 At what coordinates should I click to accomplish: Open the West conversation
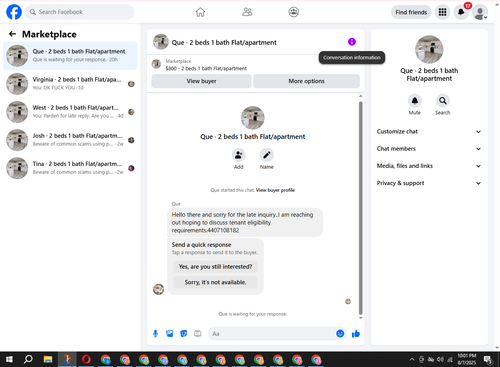pos(70,112)
